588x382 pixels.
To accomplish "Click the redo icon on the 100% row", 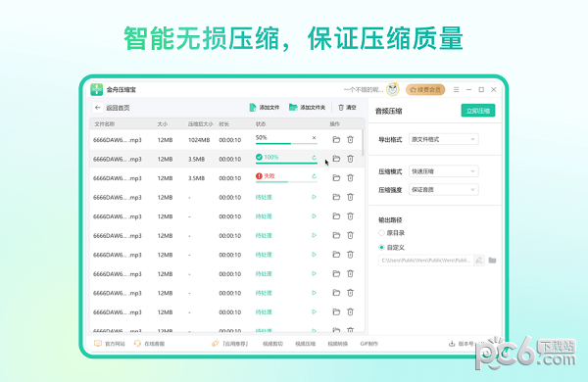I will pos(314,158).
